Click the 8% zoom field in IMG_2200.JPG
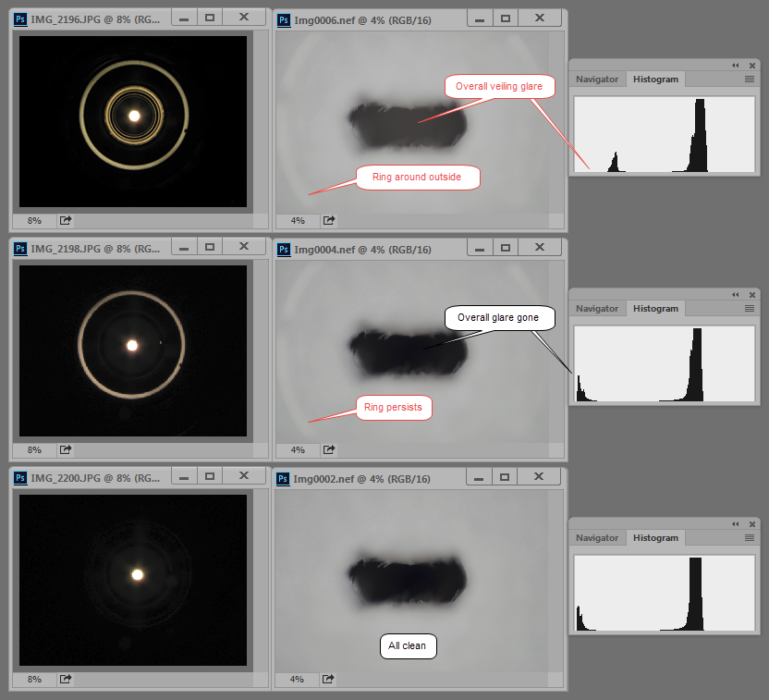The image size is (769, 700). (x=34, y=679)
